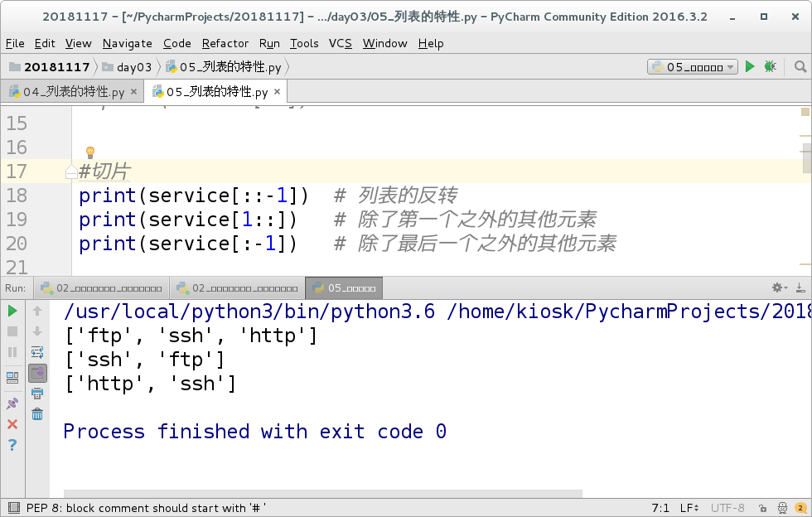The width and height of the screenshot is (812, 517).
Task: Run the selected configuration with green arrow
Action: (x=750, y=66)
